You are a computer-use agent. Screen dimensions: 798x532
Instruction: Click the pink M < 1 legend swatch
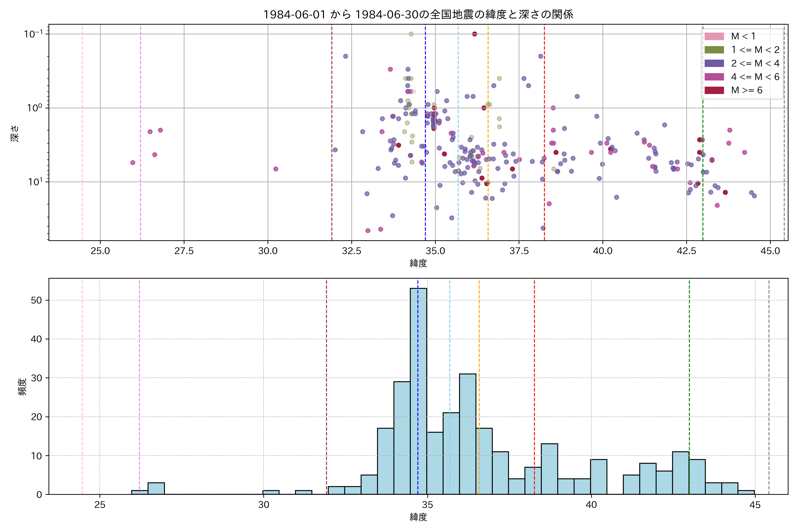[714, 36]
